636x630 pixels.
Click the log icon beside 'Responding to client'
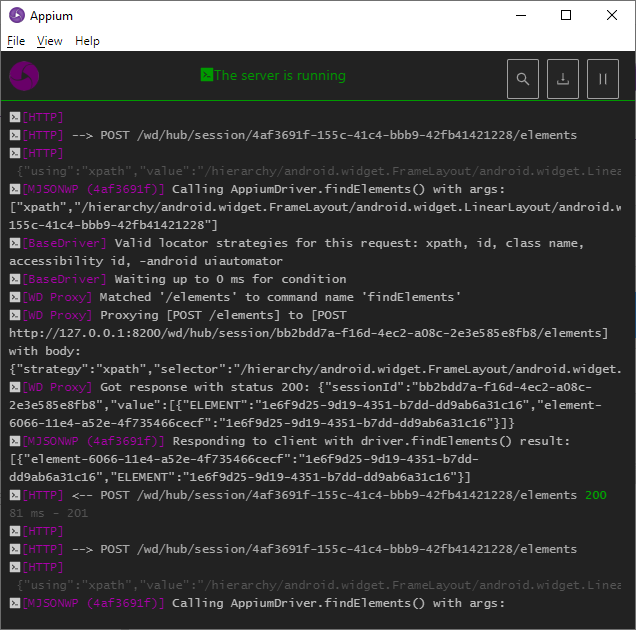coord(15,441)
